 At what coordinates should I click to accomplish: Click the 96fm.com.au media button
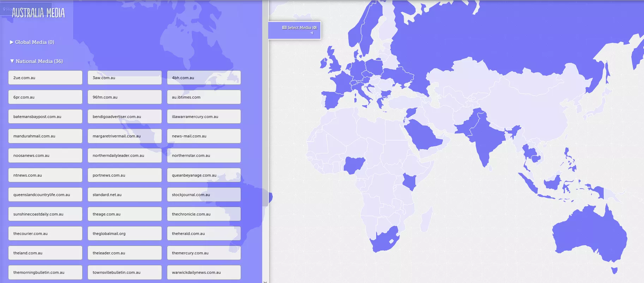[125, 97]
